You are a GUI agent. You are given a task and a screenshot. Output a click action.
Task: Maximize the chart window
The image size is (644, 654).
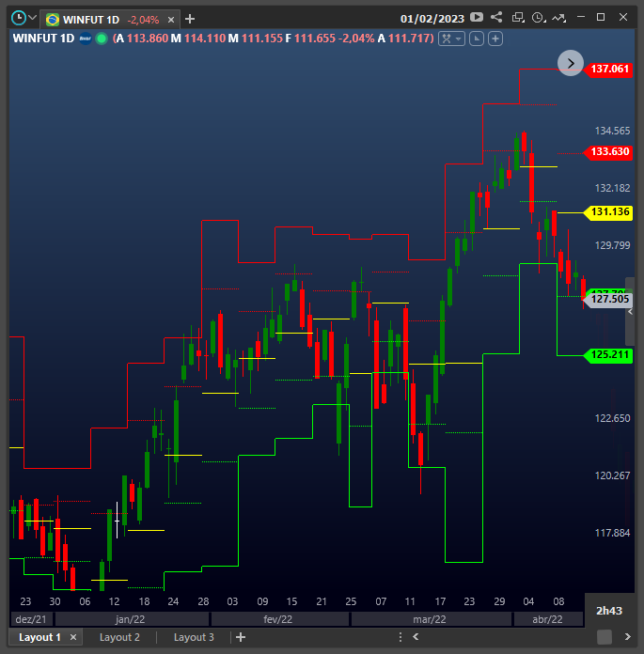(601, 17)
